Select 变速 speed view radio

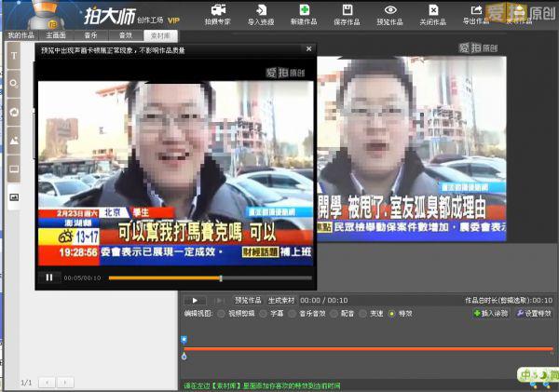362,314
